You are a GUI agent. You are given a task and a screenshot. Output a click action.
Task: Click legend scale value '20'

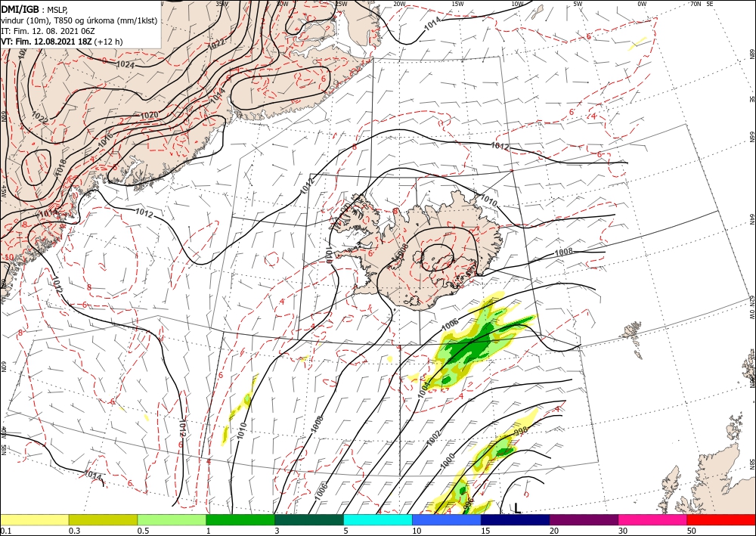click(x=554, y=531)
